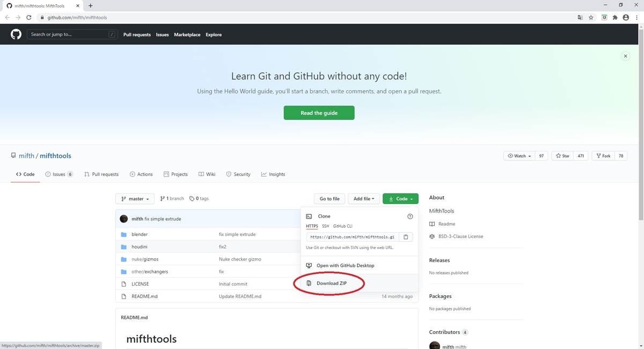Click Pull requests in top navigation
The width and height of the screenshot is (644, 349).
pyautogui.click(x=137, y=34)
